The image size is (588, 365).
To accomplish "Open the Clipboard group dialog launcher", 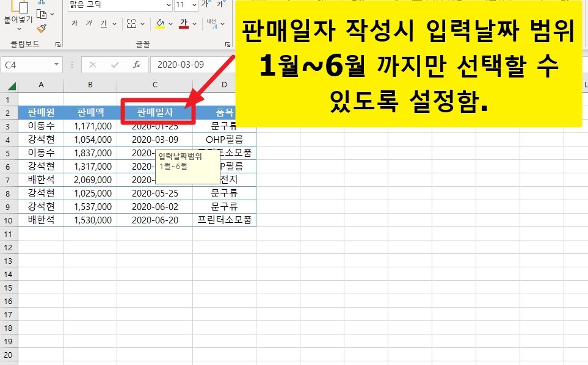I will pyautogui.click(x=58, y=45).
